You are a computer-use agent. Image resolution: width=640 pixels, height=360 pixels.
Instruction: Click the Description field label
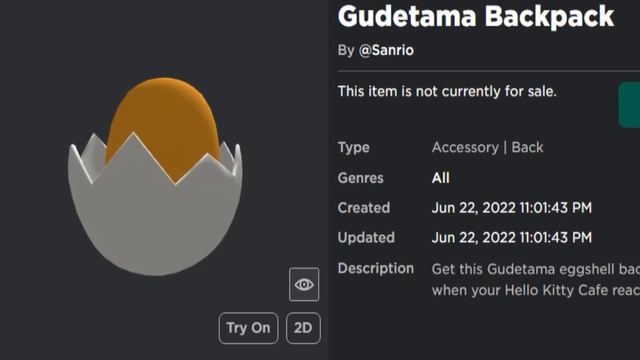tap(376, 269)
